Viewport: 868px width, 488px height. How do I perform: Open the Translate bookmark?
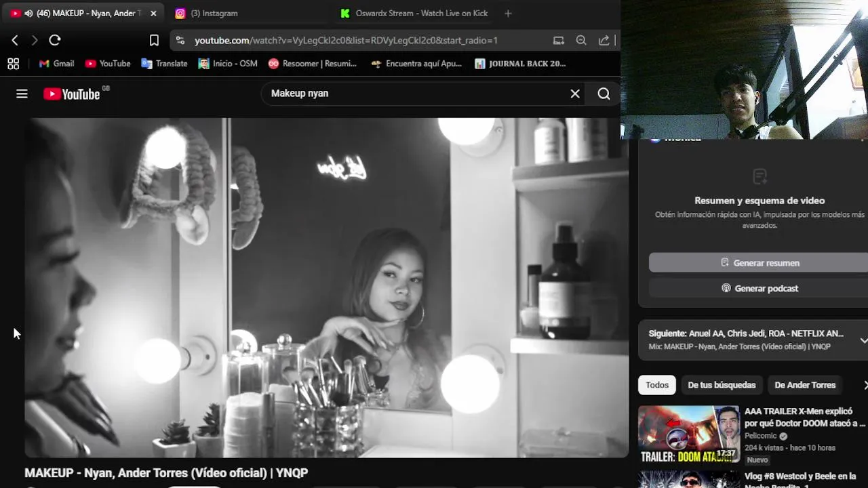(164, 64)
